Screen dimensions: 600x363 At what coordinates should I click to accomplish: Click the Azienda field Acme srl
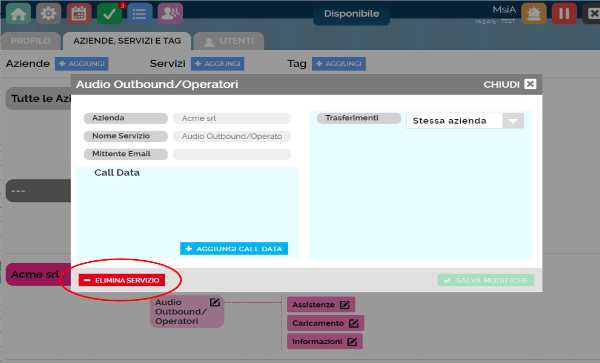(232, 119)
